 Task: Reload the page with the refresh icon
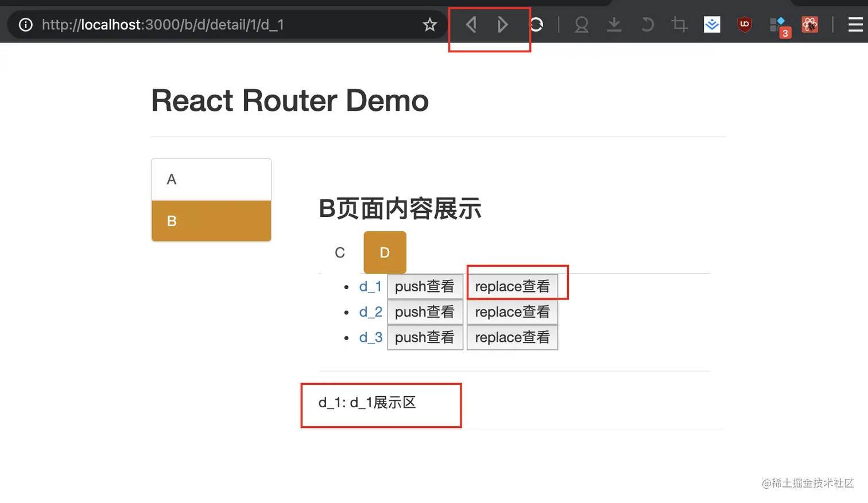[536, 25]
